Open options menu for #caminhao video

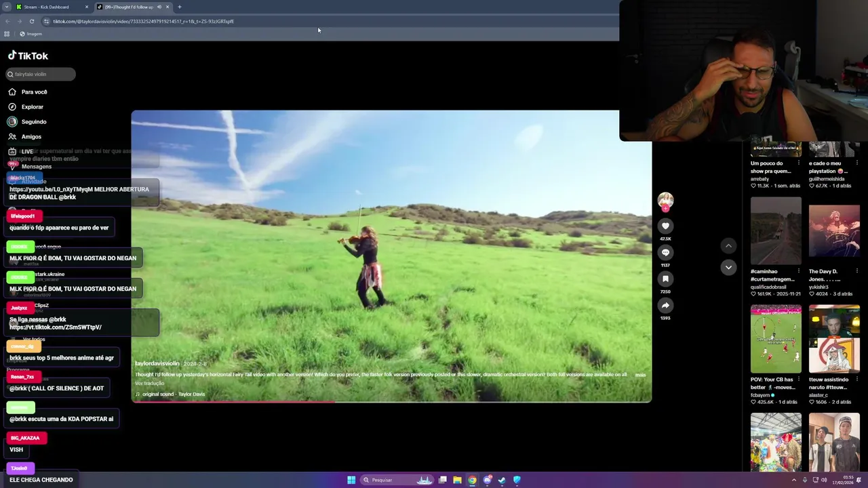click(799, 271)
